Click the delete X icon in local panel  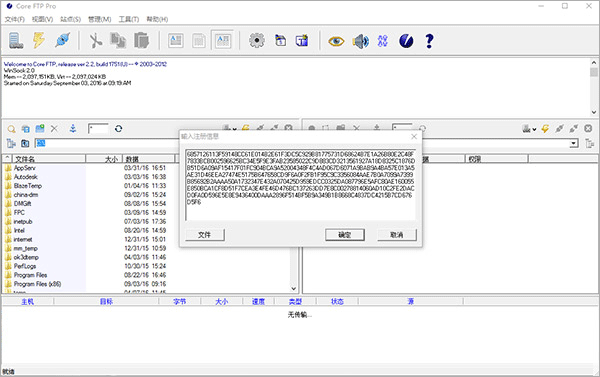click(54, 129)
